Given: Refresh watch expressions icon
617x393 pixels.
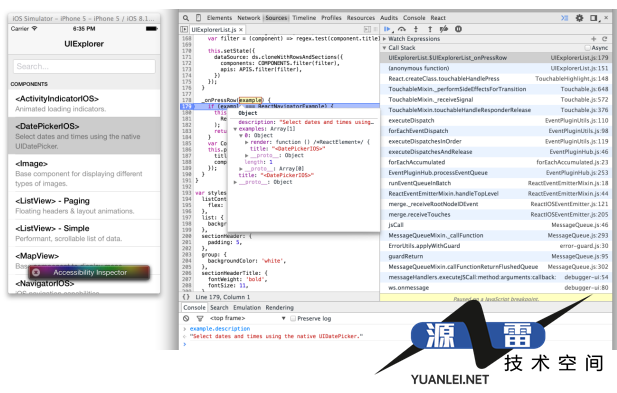Looking at the screenshot, I should point(604,39).
